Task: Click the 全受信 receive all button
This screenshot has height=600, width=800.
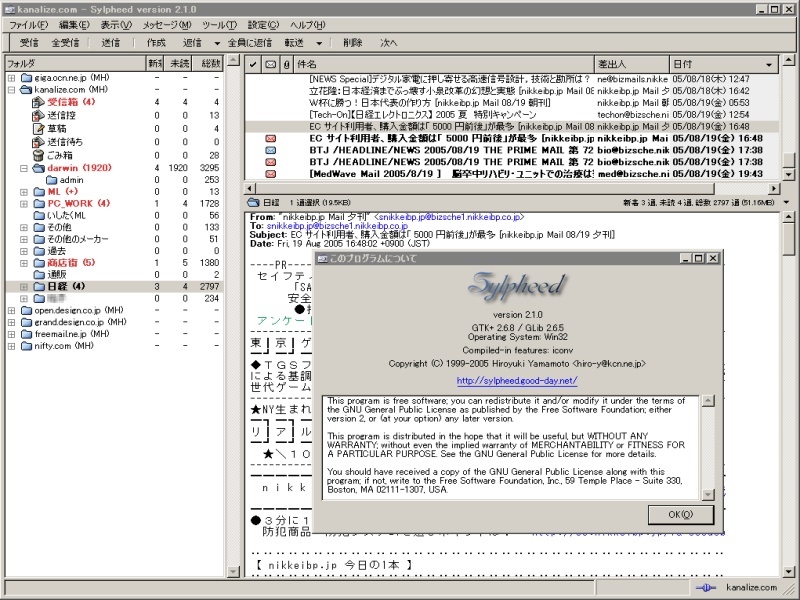Action: point(65,43)
